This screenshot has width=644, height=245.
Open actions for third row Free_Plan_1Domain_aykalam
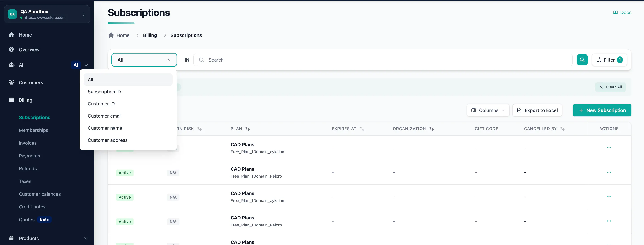(609, 197)
